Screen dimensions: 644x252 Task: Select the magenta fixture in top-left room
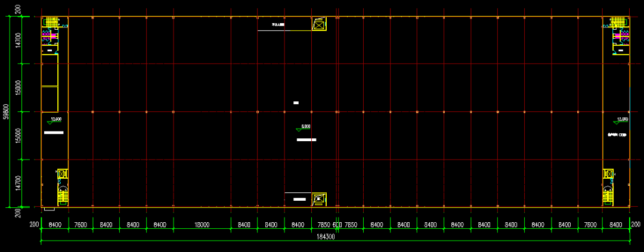click(49, 36)
